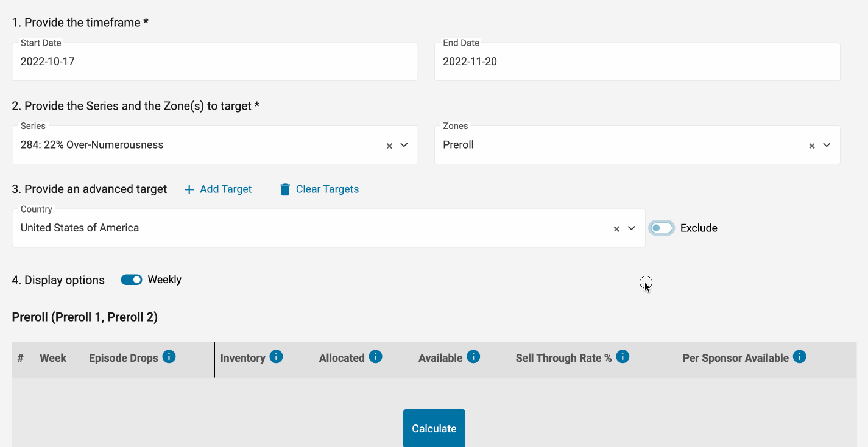The height and width of the screenshot is (447, 868).
Task: Expand the Zones dropdown arrow
Action: [x=827, y=145]
